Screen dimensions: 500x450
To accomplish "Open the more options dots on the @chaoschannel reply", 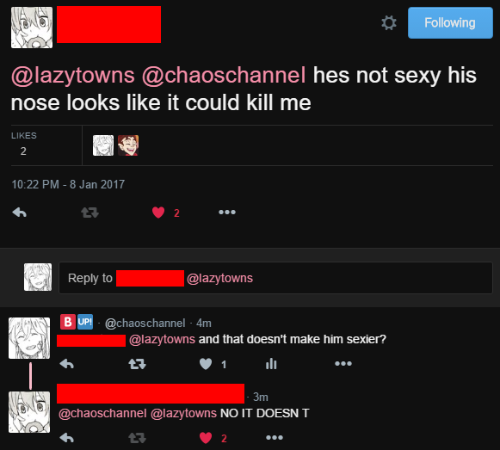I will click(343, 363).
